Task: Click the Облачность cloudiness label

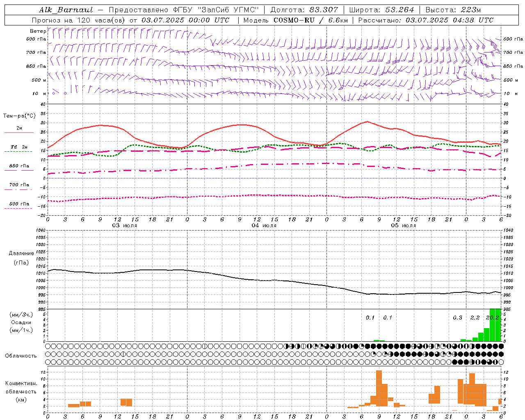Action: 21,356
